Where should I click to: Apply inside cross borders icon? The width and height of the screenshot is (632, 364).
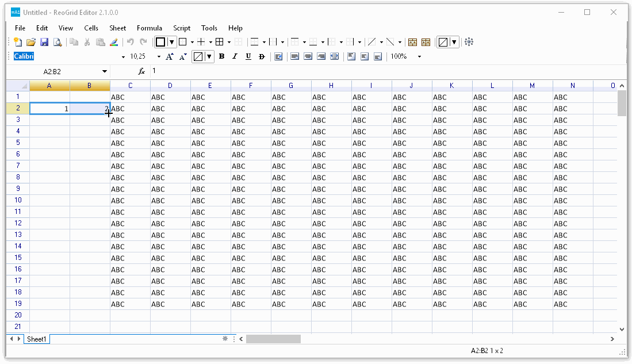(x=201, y=42)
